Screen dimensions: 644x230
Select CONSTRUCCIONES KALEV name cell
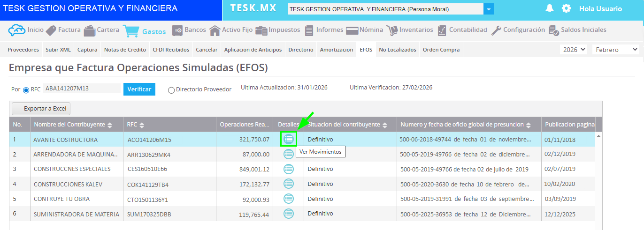(68, 184)
